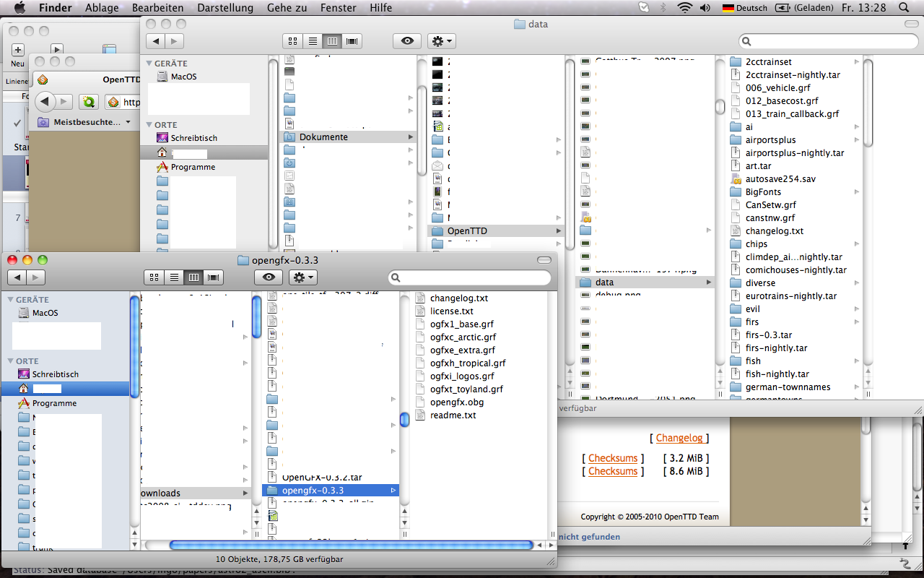Viewport: 924px width, 578px height.
Task: Click MacOS drive icon in opengfx-0.3.3 window sidebar
Action: click(24, 313)
